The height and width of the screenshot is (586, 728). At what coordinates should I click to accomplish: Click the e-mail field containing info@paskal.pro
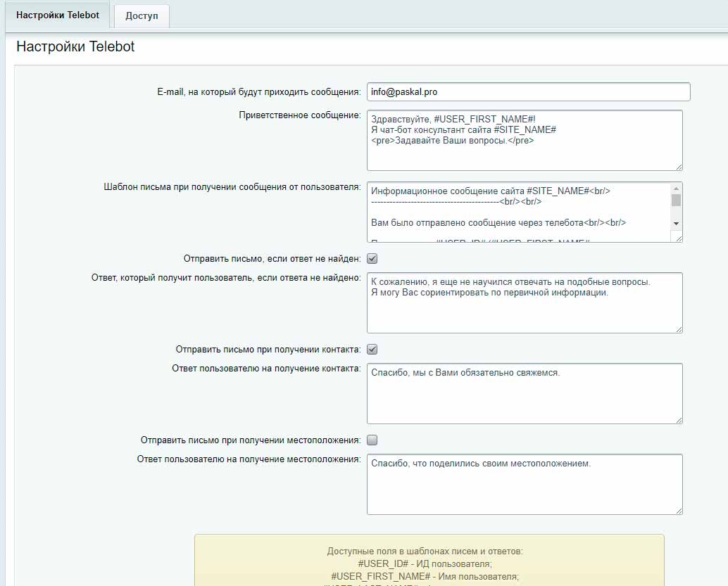pyautogui.click(x=528, y=92)
